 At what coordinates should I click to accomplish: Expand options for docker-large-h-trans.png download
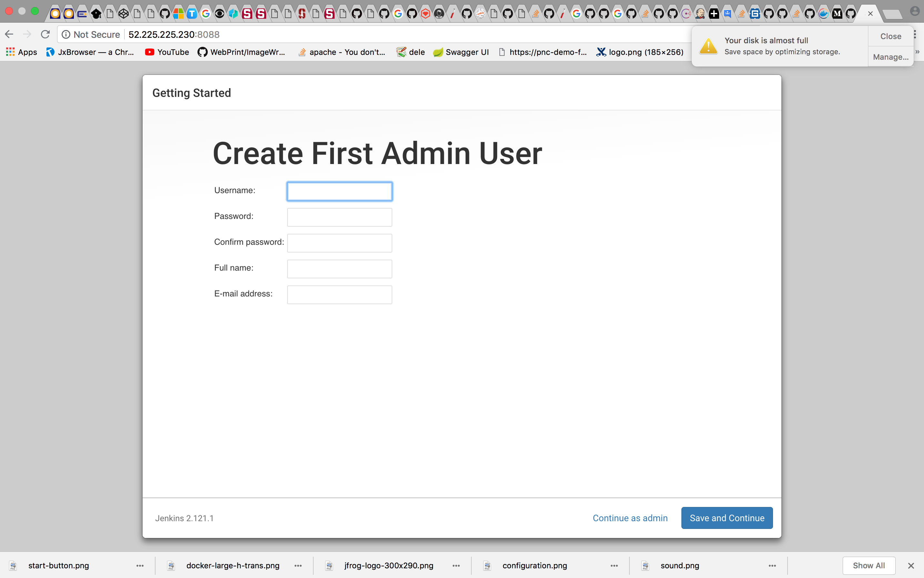point(298,565)
